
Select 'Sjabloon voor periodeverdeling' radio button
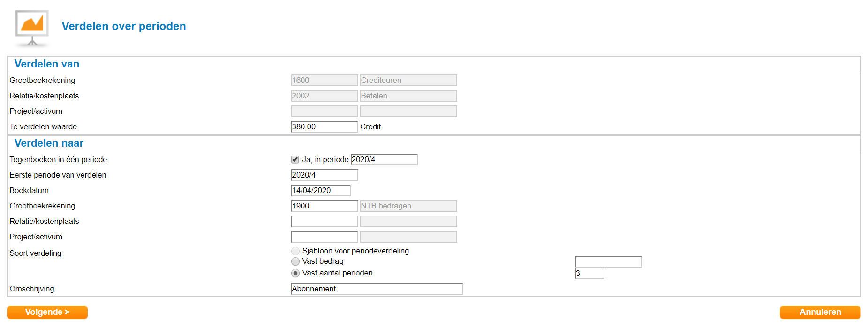pos(295,251)
